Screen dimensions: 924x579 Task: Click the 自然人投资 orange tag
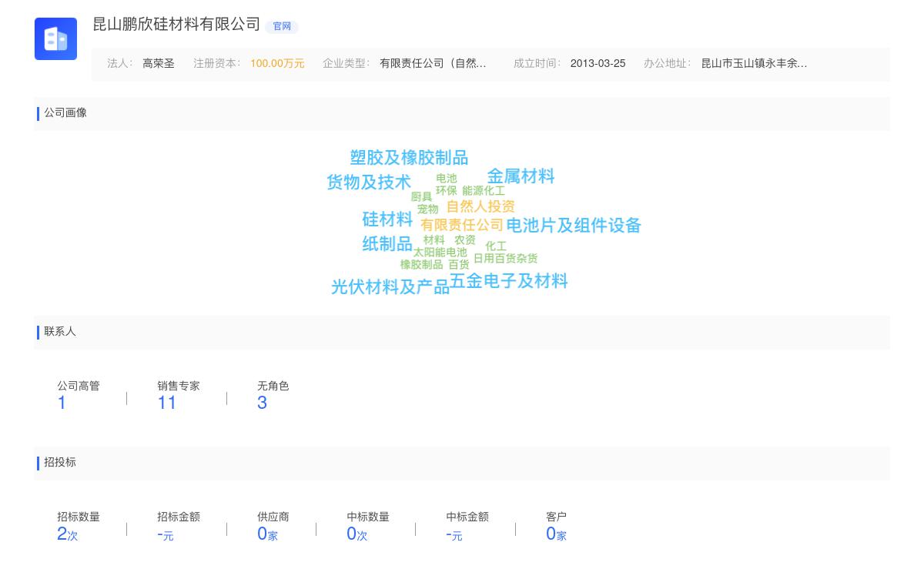(x=480, y=206)
